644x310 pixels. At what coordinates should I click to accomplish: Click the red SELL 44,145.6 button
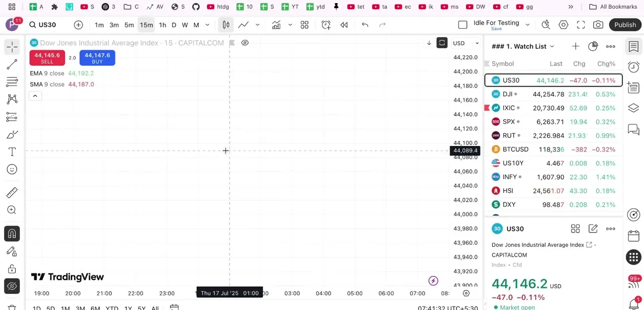(x=47, y=58)
